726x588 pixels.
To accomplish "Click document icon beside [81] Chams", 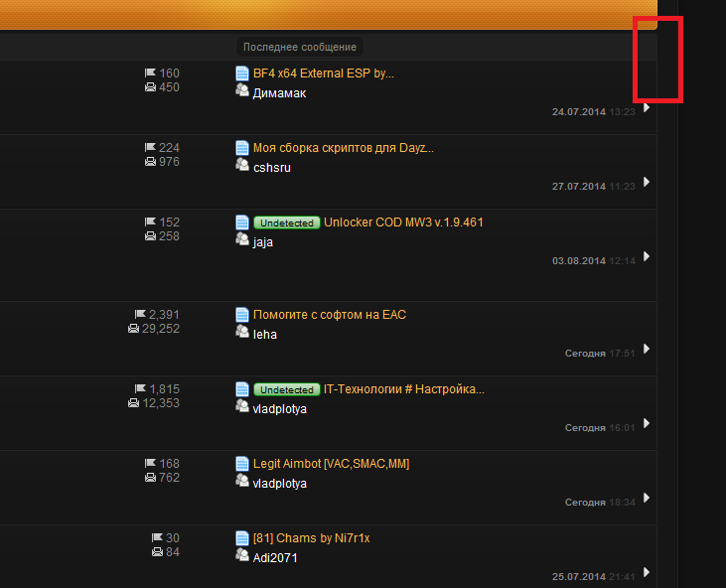I will (x=242, y=538).
